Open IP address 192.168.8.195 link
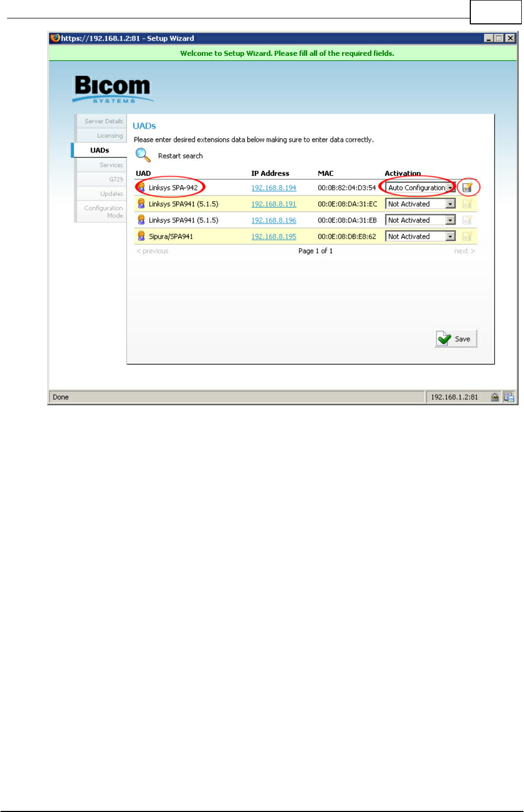 coord(274,236)
